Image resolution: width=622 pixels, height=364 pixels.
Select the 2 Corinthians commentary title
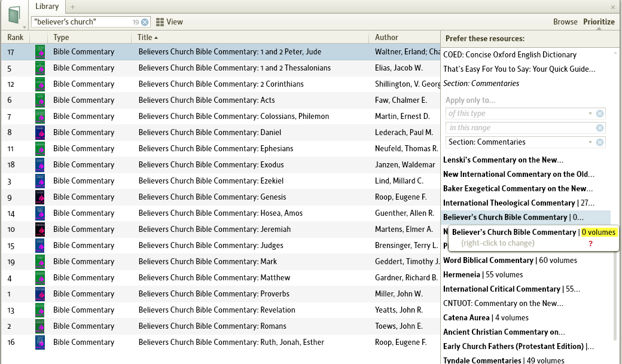click(221, 84)
